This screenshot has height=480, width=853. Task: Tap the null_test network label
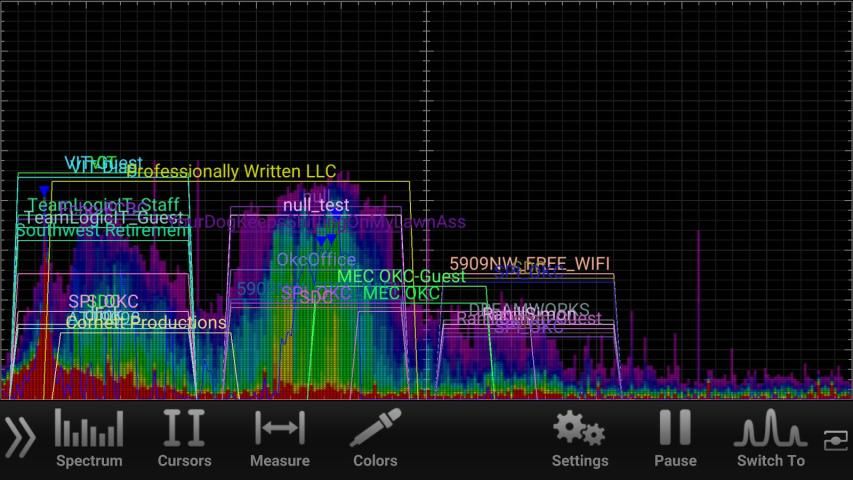click(316, 205)
